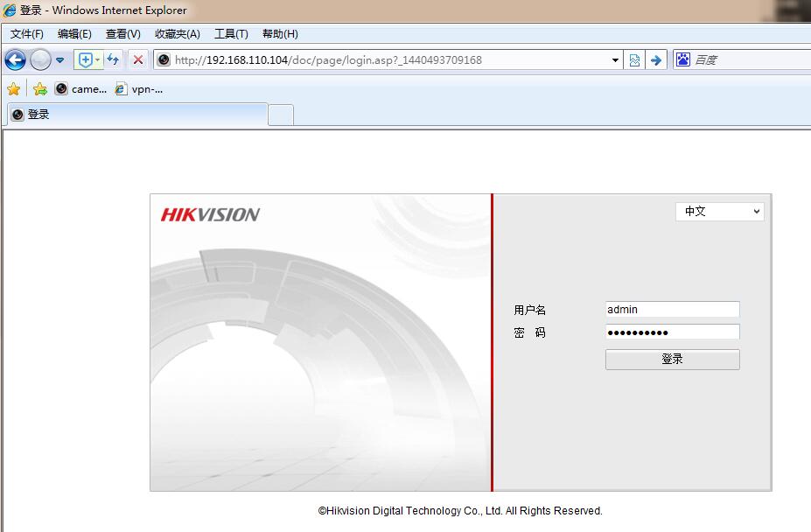
Task: Click the 密码 password field
Action: coord(673,332)
